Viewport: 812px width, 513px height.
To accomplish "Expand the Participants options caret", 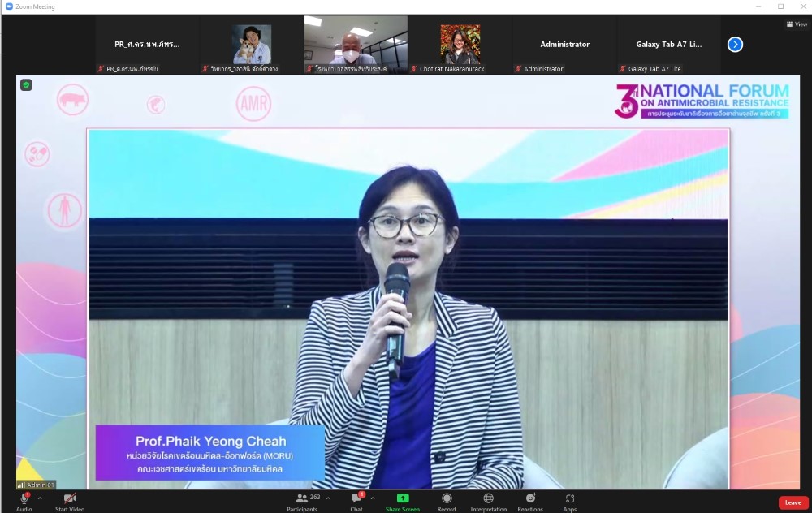I will tap(328, 498).
